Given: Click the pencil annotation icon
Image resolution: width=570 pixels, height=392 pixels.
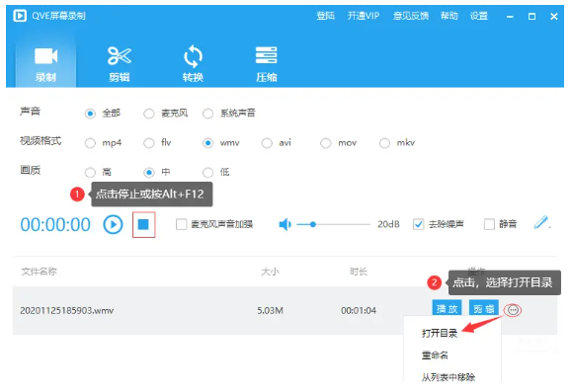Looking at the screenshot, I should click(x=541, y=222).
